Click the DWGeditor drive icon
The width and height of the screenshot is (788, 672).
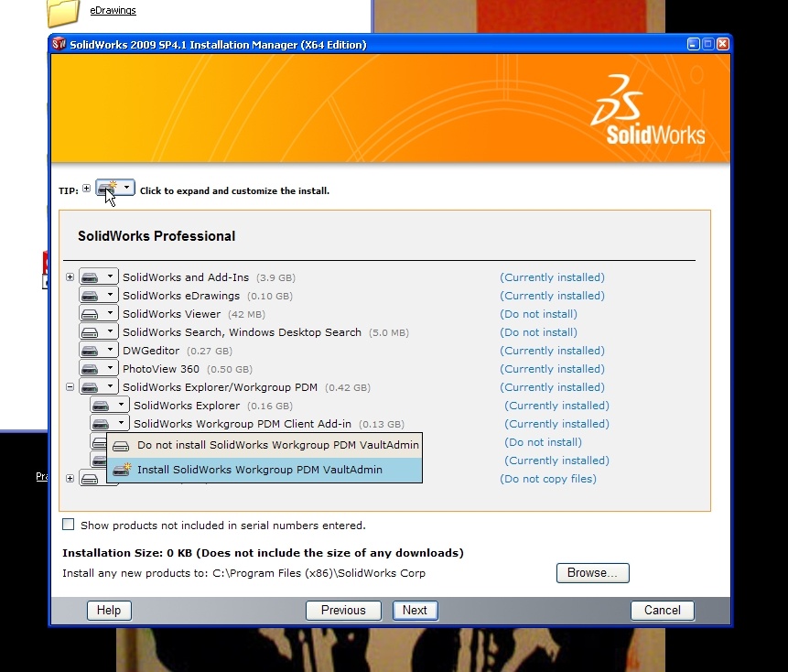(x=90, y=351)
